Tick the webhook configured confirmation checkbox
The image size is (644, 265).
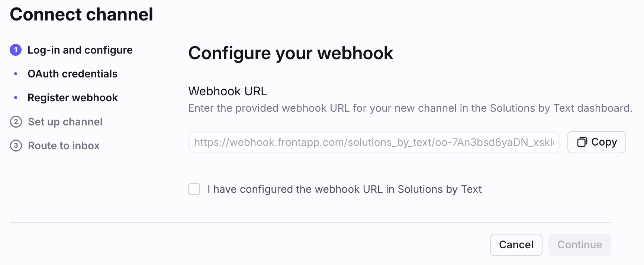point(194,189)
